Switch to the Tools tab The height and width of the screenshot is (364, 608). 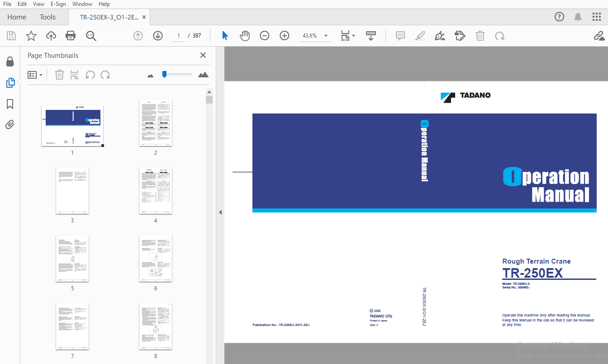47,17
